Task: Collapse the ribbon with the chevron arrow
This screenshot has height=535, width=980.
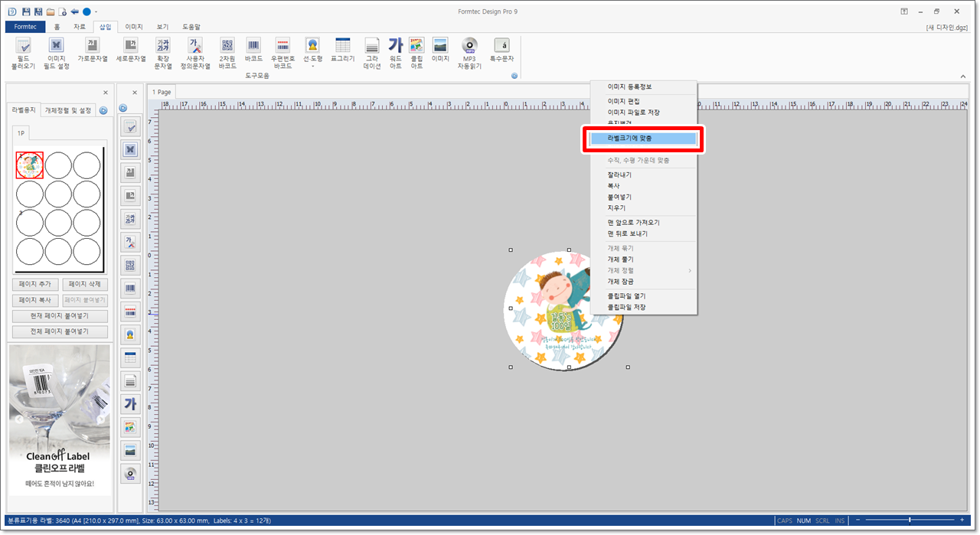Action: coord(965,76)
